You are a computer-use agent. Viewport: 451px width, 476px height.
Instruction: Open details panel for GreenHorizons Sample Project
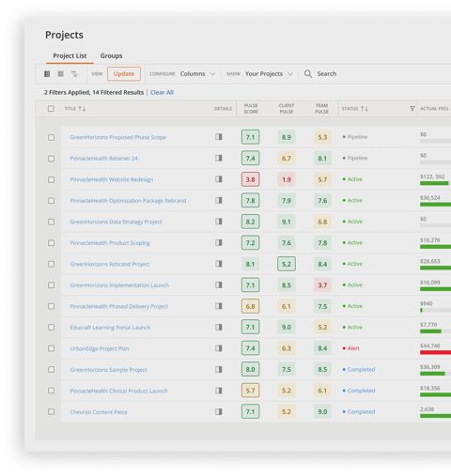219,369
